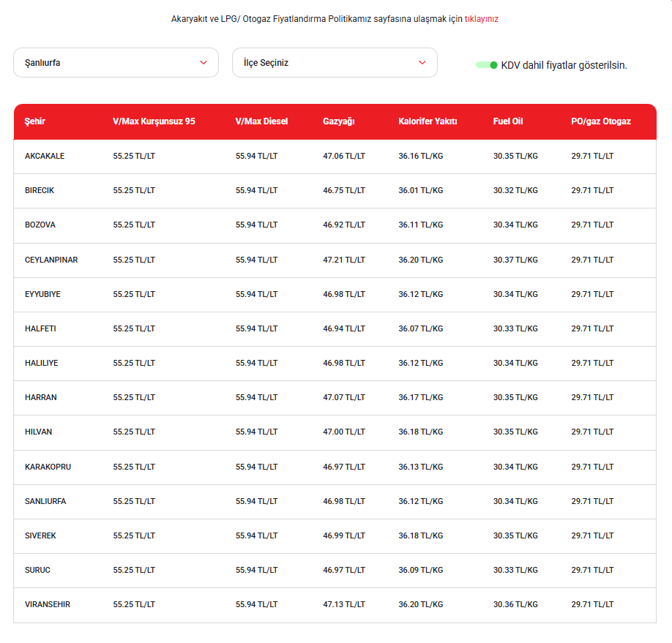
Task: Click the red chevron in Şanlıurfa dropdown
Action: pos(204,62)
